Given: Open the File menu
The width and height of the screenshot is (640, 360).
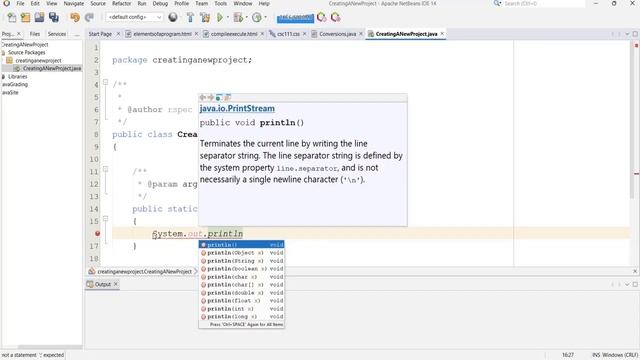Looking at the screenshot, I should point(20,3).
